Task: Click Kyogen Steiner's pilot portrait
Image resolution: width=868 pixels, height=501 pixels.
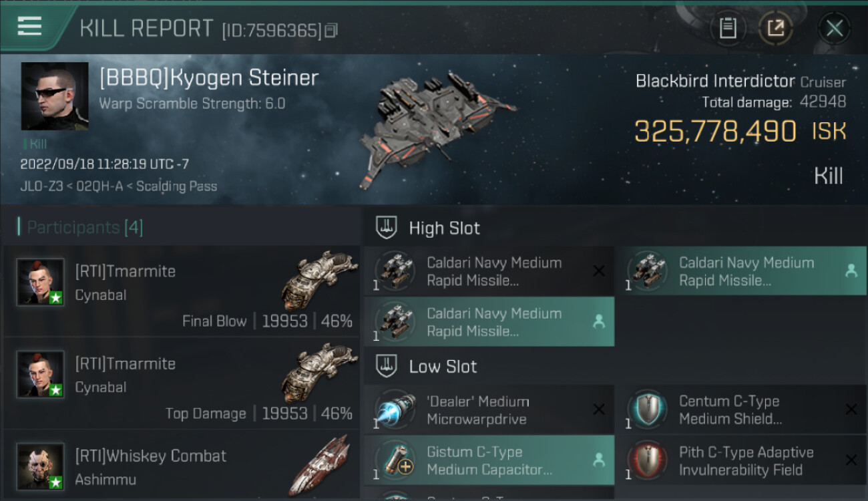Action: [x=55, y=96]
